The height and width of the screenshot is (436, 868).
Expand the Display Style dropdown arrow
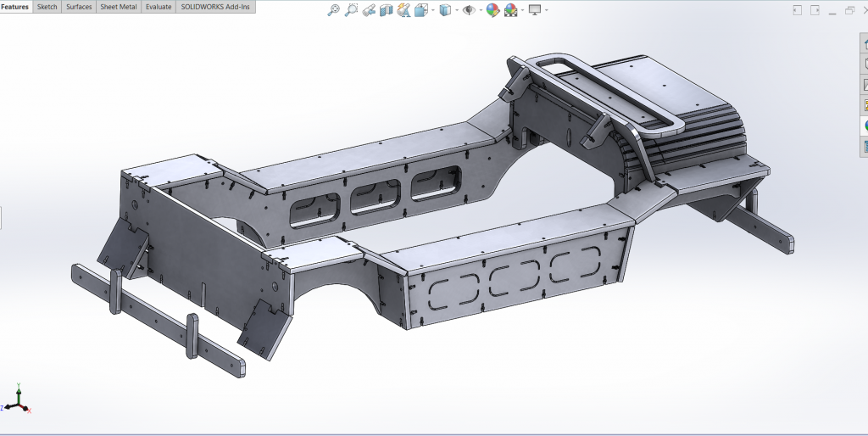point(457,10)
